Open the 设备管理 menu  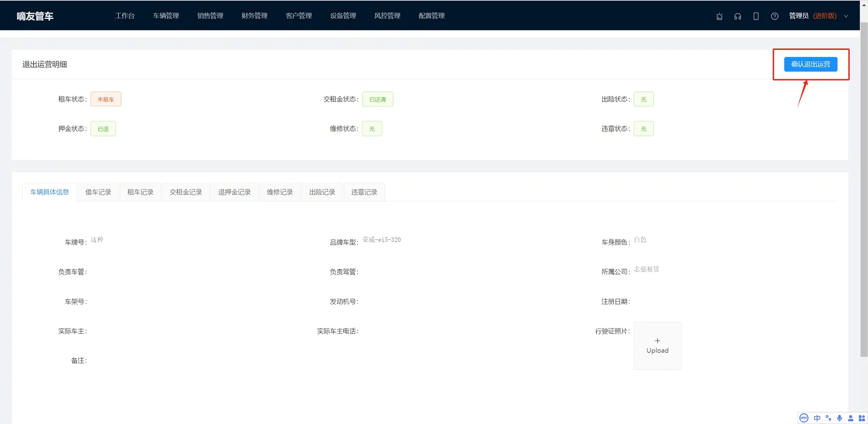(x=343, y=16)
